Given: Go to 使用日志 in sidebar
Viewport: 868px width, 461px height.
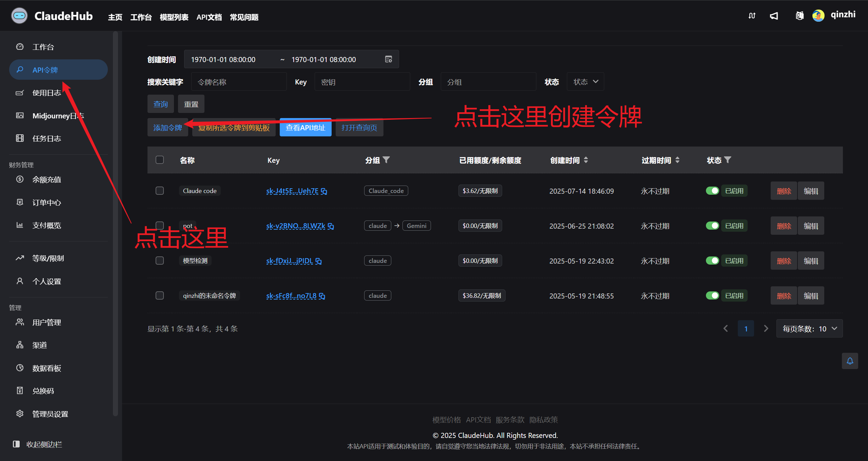Looking at the screenshot, I should pyautogui.click(x=46, y=93).
